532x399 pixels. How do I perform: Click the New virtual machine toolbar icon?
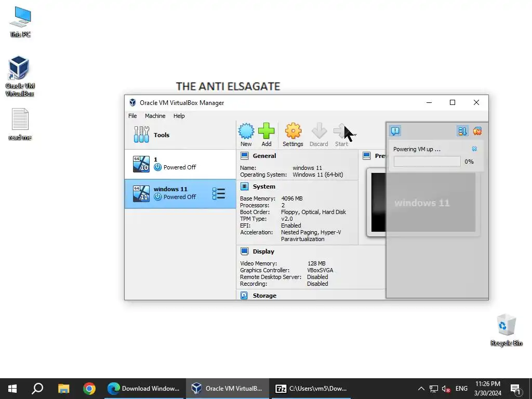(246, 131)
